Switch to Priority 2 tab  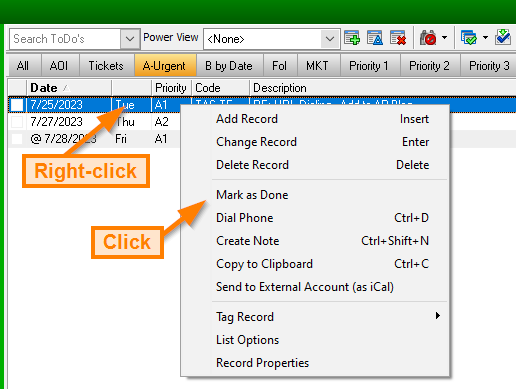429,66
